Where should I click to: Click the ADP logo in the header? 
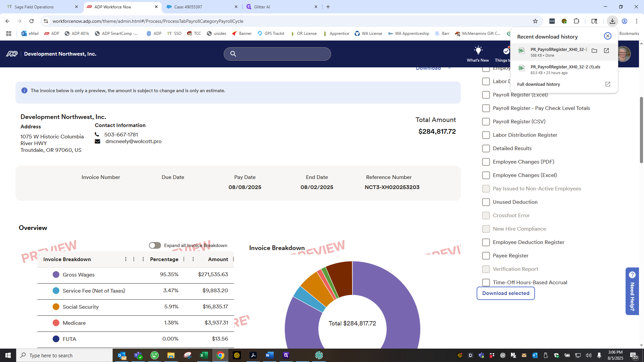tap(12, 54)
